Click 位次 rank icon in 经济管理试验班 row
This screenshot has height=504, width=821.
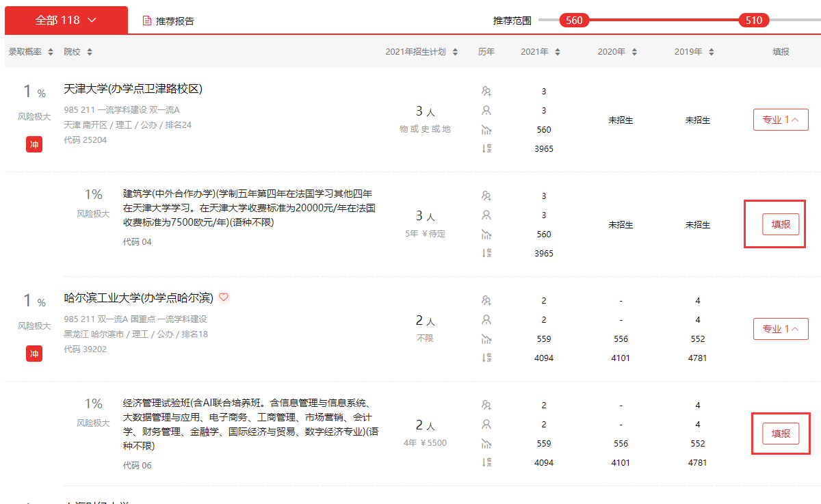click(x=486, y=462)
